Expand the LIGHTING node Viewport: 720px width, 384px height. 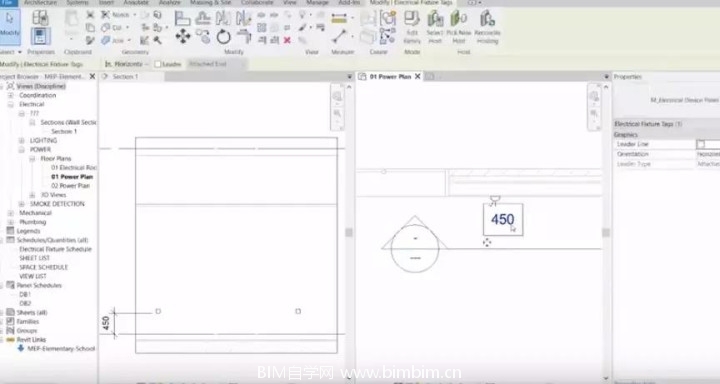[22, 141]
